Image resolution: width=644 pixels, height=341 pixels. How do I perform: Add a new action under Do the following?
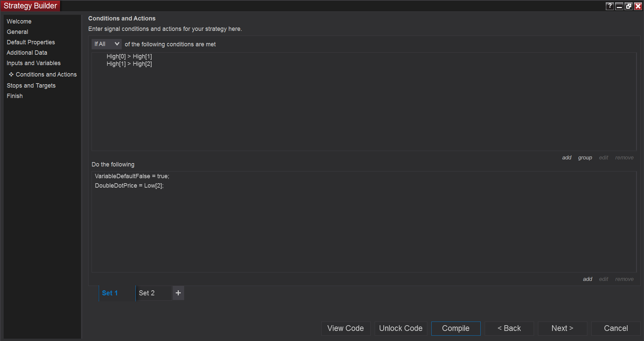tap(587, 279)
